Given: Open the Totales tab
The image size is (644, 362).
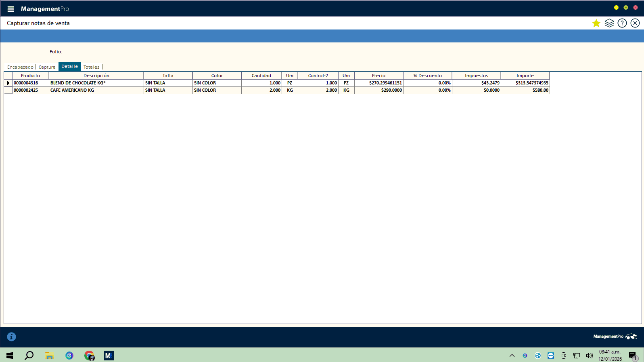Looking at the screenshot, I should (92, 67).
